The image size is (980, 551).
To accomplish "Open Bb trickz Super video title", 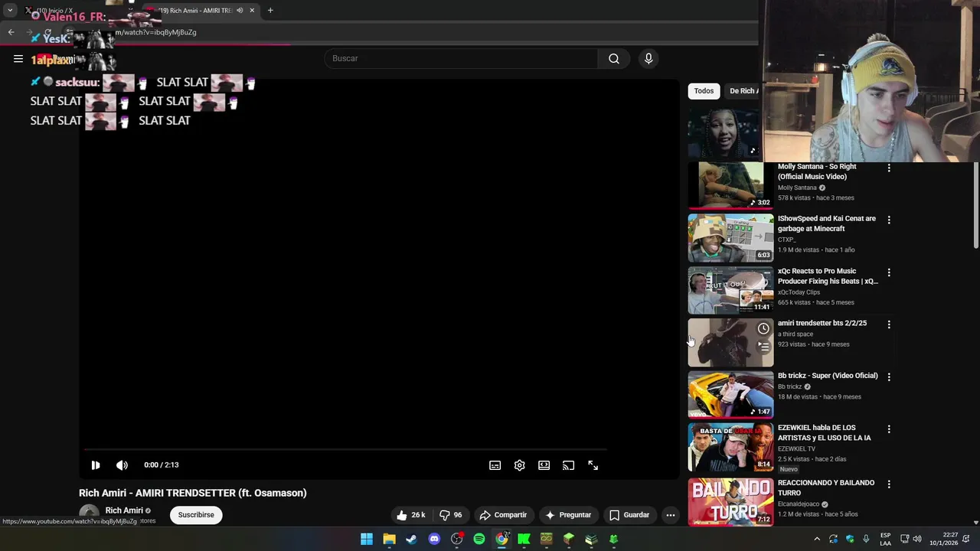I will pos(828,376).
